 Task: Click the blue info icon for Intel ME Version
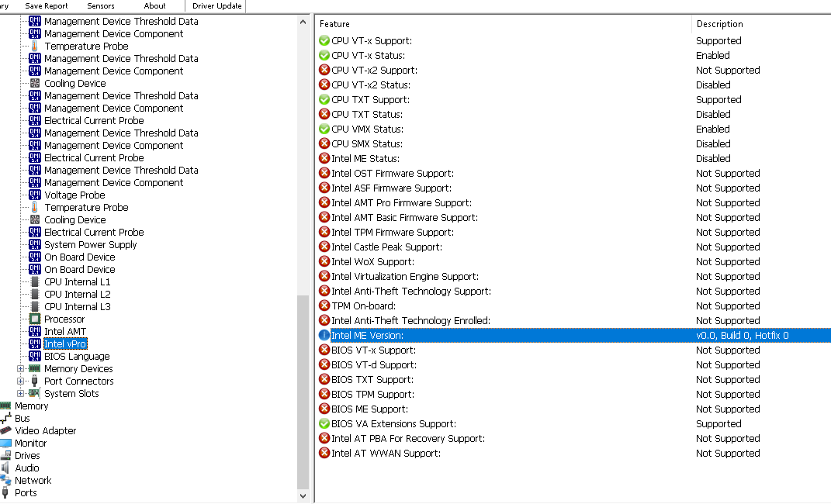pyautogui.click(x=324, y=335)
